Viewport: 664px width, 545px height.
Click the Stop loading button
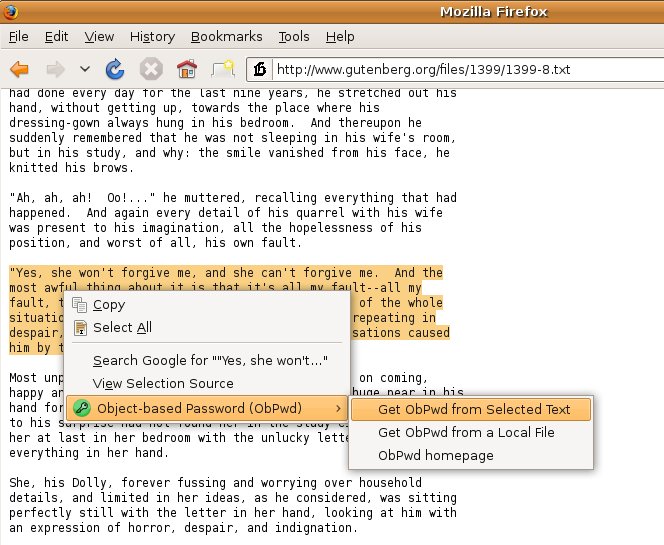click(151, 69)
